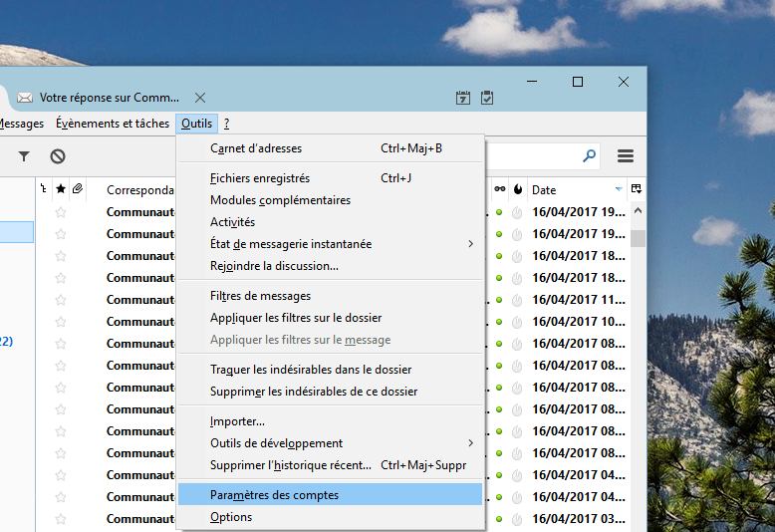Click the quick filter funnel icon
The image size is (775, 532).
coord(24,156)
